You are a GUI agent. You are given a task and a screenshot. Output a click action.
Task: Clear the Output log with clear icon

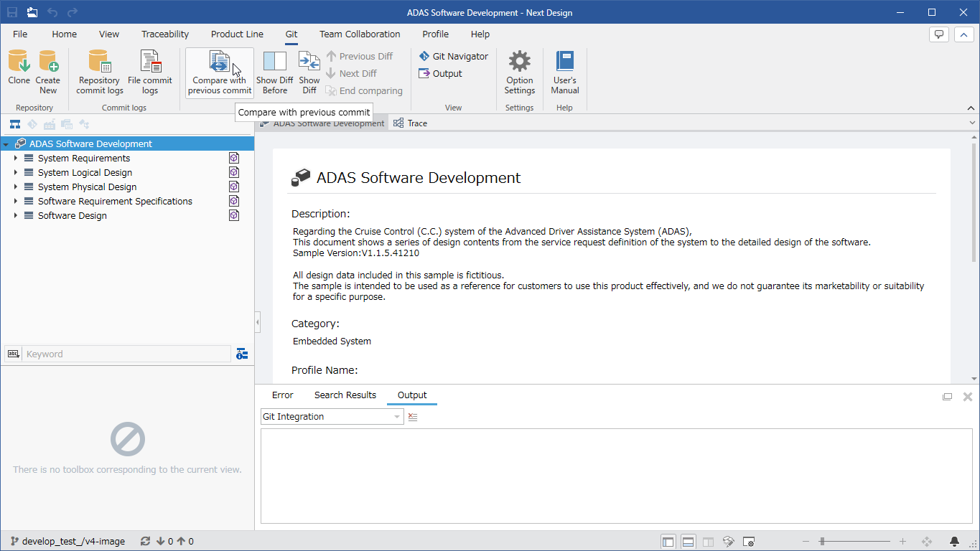click(413, 417)
